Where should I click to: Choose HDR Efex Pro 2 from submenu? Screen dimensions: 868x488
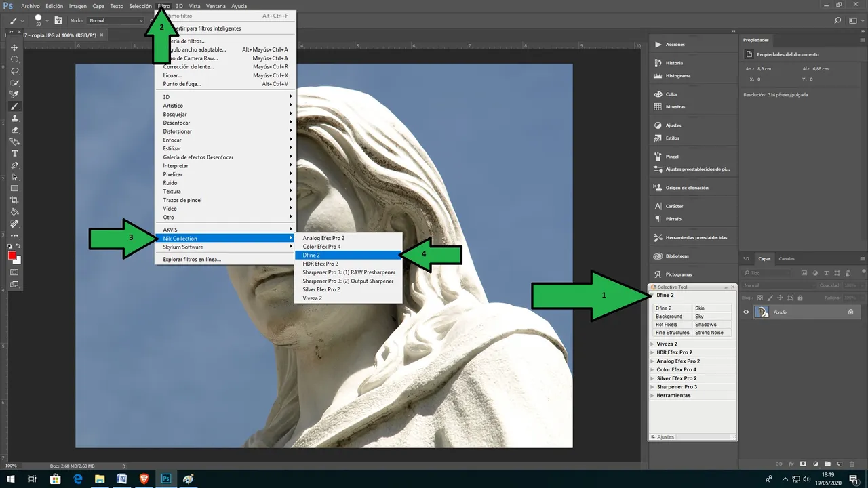pos(349,264)
